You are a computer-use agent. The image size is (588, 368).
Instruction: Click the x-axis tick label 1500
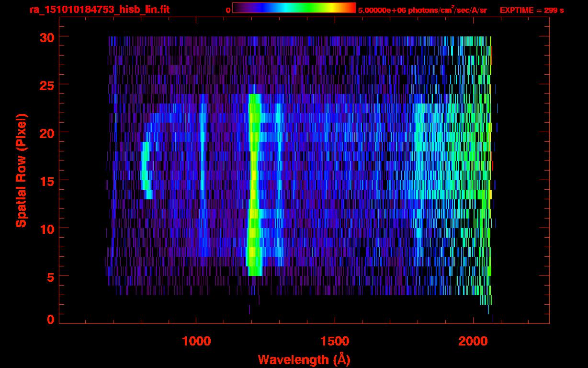tap(335, 341)
